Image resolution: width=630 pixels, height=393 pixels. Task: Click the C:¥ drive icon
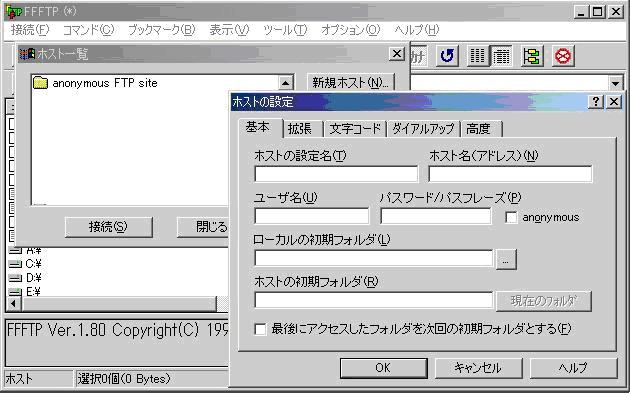[15, 264]
